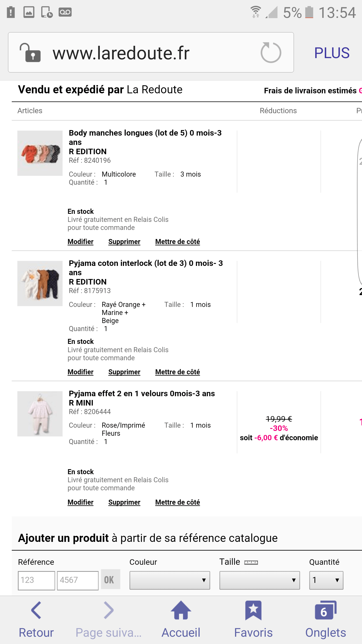Tap the padlock icon in address bar
Image resolution: width=362 pixels, height=644 pixels.
(30, 53)
